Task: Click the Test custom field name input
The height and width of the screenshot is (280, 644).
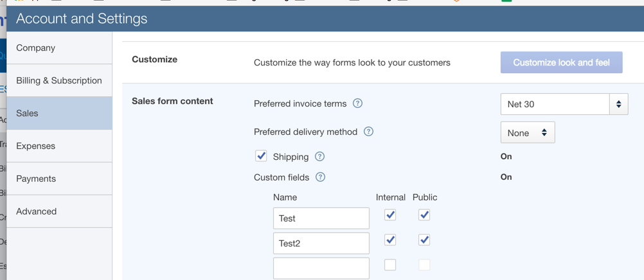Action: point(321,218)
